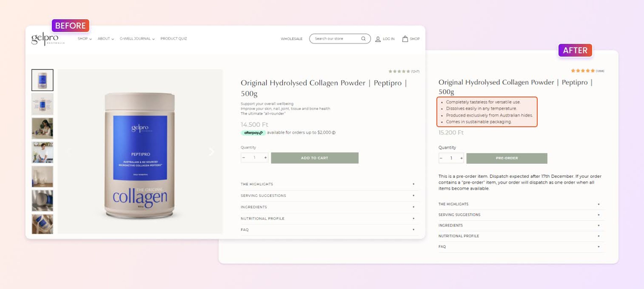Expand SERVING SUGGESTIONS in Before panel
The image size is (644, 289).
point(330,196)
